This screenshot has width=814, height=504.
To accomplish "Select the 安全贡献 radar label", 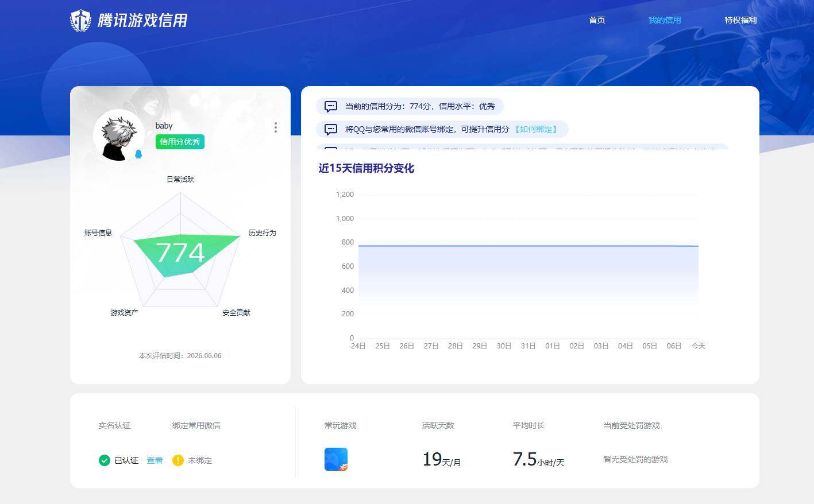I will [x=236, y=312].
